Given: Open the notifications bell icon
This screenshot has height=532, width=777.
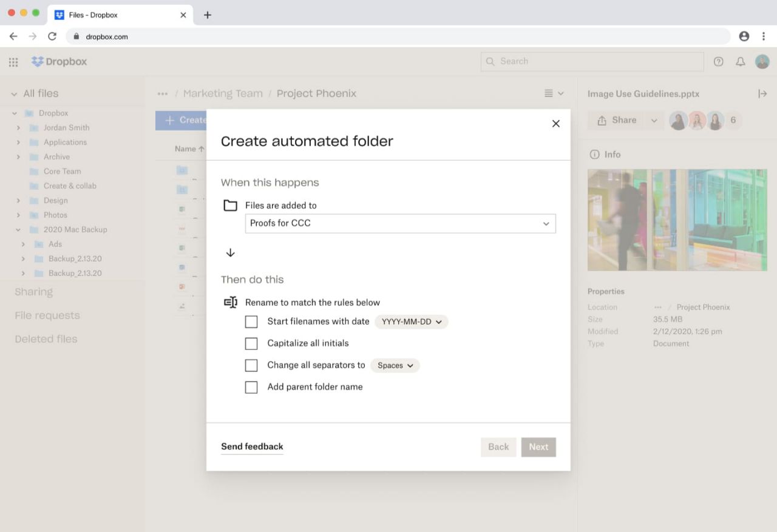Looking at the screenshot, I should pyautogui.click(x=739, y=61).
